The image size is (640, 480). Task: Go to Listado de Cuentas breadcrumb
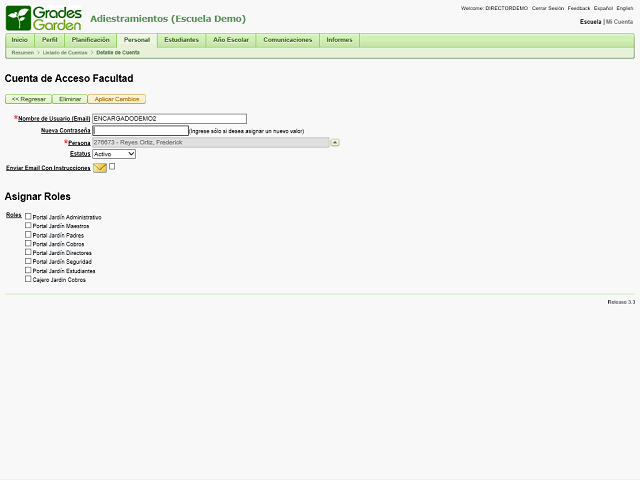[x=65, y=53]
